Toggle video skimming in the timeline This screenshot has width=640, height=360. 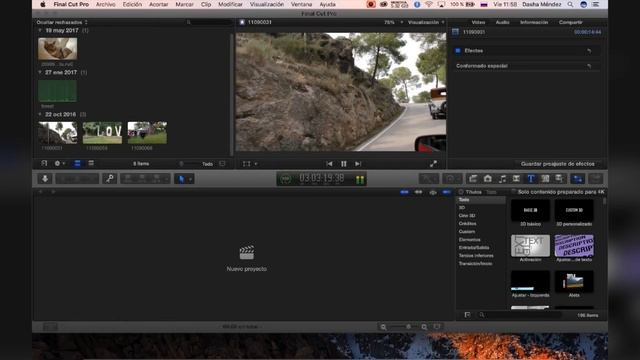404,192
